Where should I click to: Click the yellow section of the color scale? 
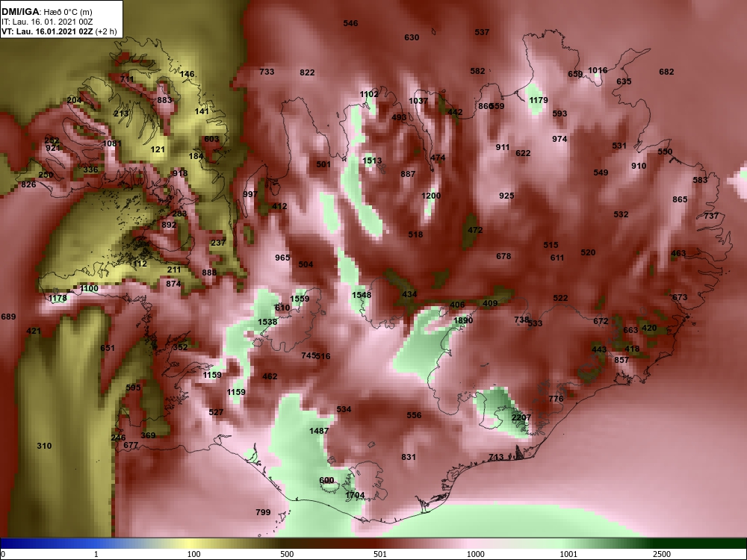click(190, 544)
